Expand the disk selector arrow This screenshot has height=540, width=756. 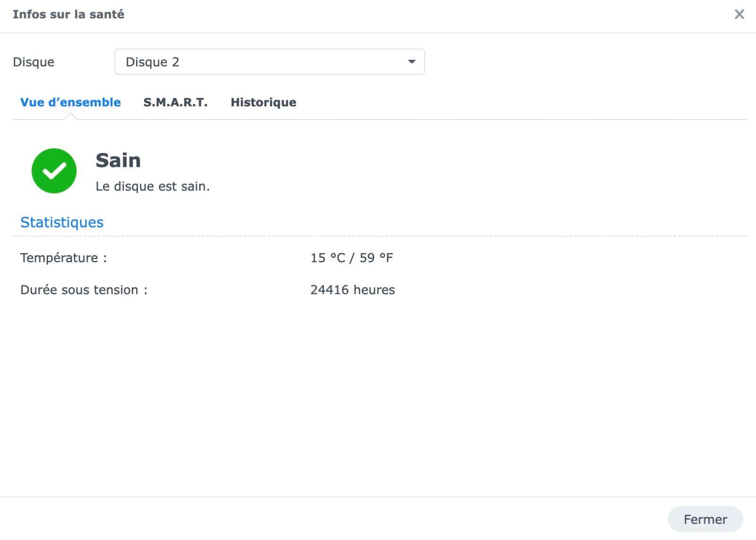(x=412, y=62)
